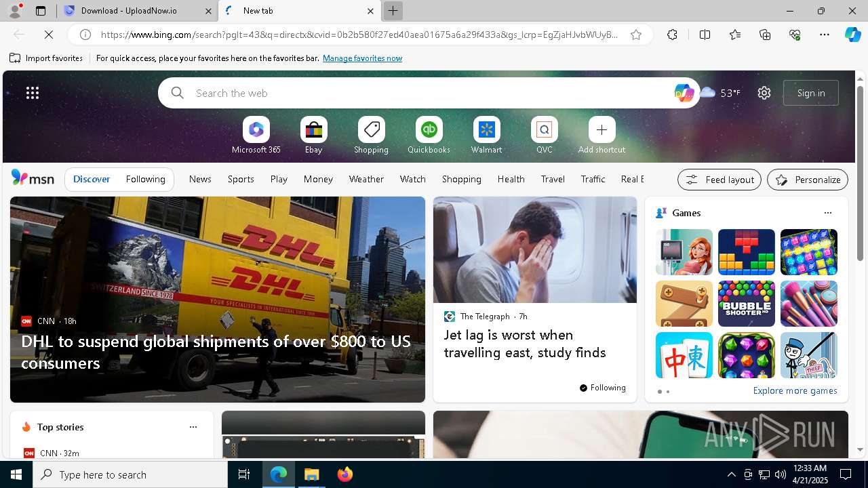The height and width of the screenshot is (488, 868).
Task: Click the Copilot icon in search box
Action: click(x=684, y=93)
